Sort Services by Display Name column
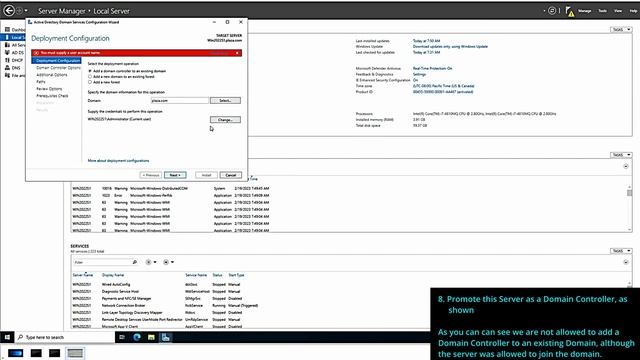This screenshot has width=640, height=360. click(x=113, y=275)
